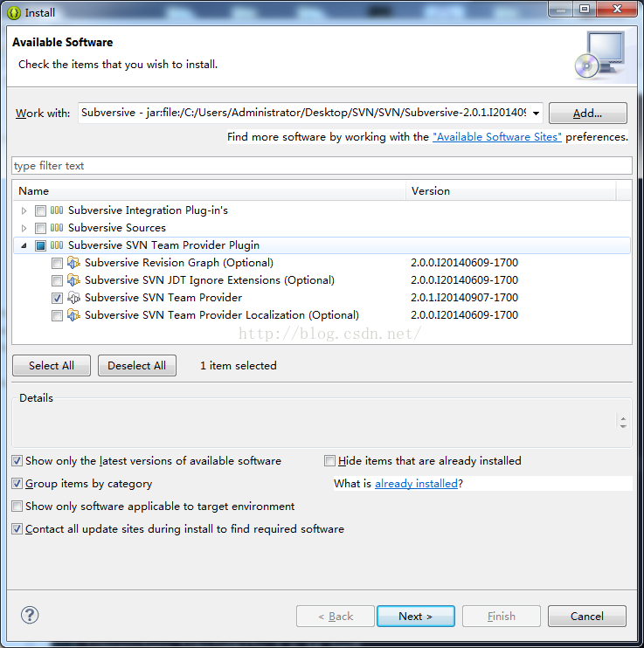Click the Deselect All button
Screen dimensions: 644x648
tap(137, 366)
